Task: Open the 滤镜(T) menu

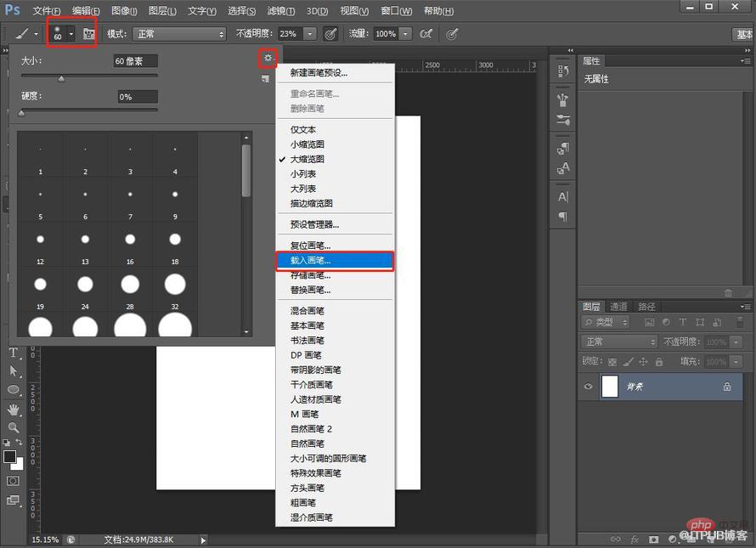Action: 280,10
